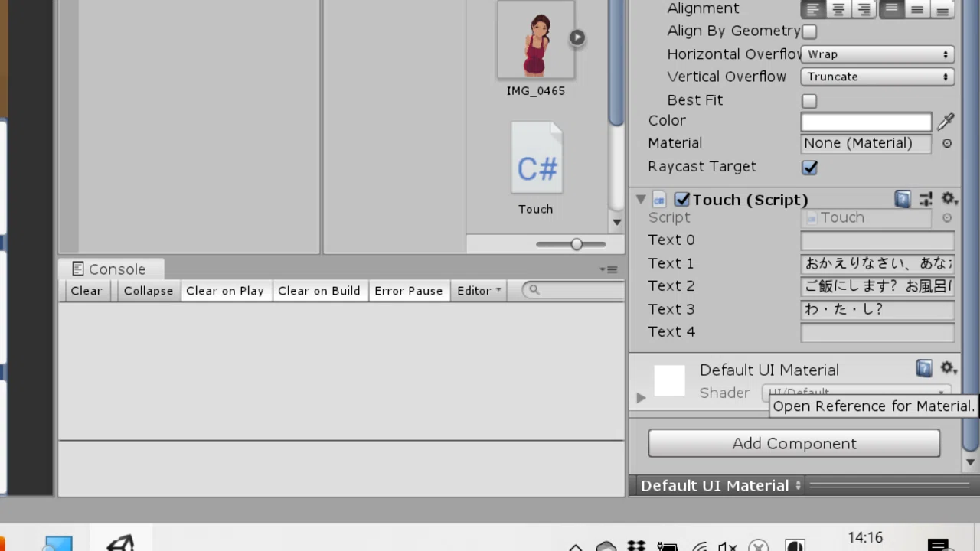The width and height of the screenshot is (980, 551).
Task: Click Inspector scrollbar down arrow
Action: pos(971,461)
